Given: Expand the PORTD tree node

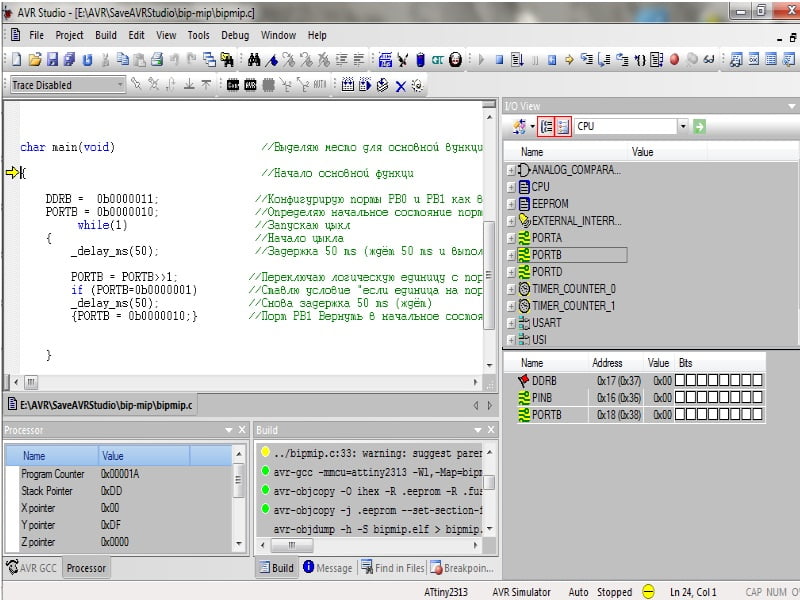Looking at the screenshot, I should (511, 272).
